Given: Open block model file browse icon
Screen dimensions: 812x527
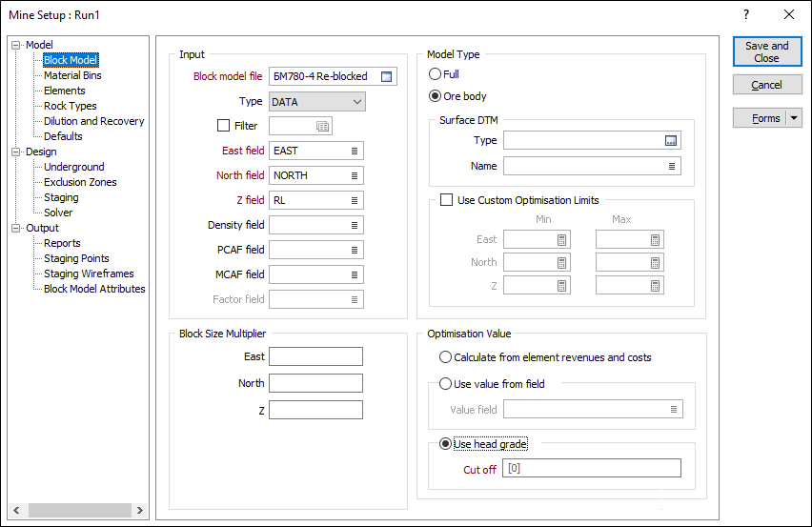Looking at the screenshot, I should (x=386, y=76).
